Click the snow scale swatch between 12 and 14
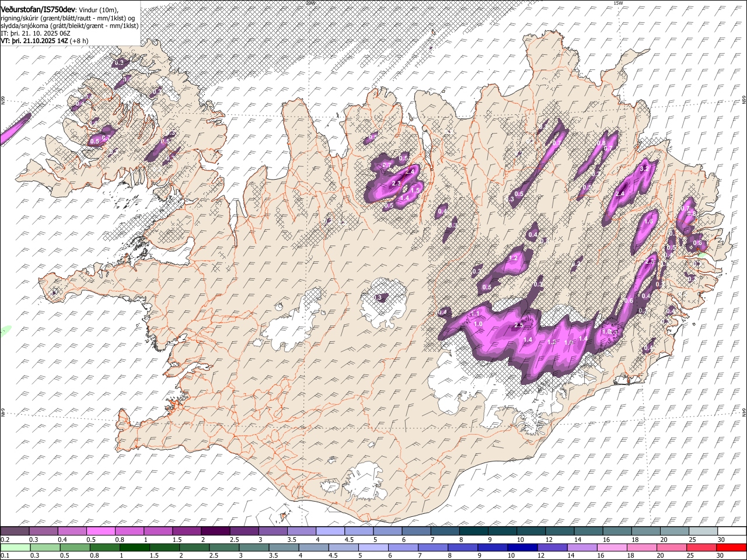This screenshot has height=560, width=747. coord(559,531)
